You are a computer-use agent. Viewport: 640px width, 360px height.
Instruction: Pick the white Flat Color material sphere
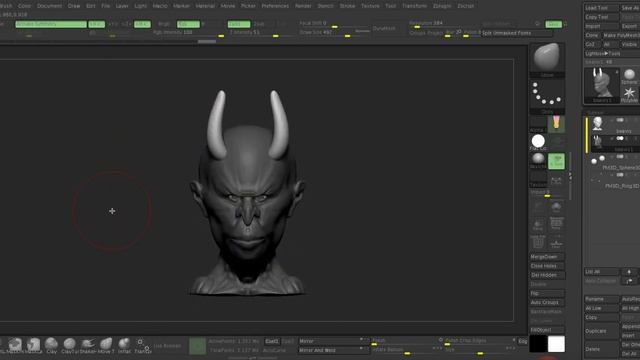click(538, 141)
